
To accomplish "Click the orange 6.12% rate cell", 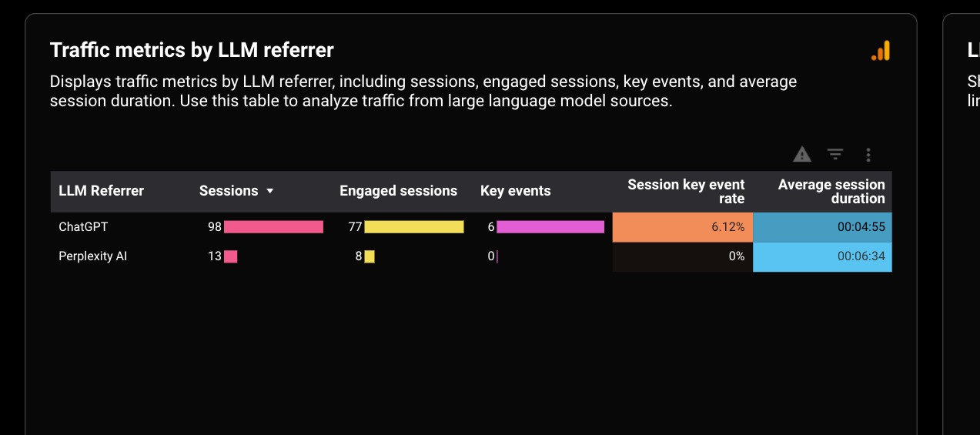I will coord(683,227).
